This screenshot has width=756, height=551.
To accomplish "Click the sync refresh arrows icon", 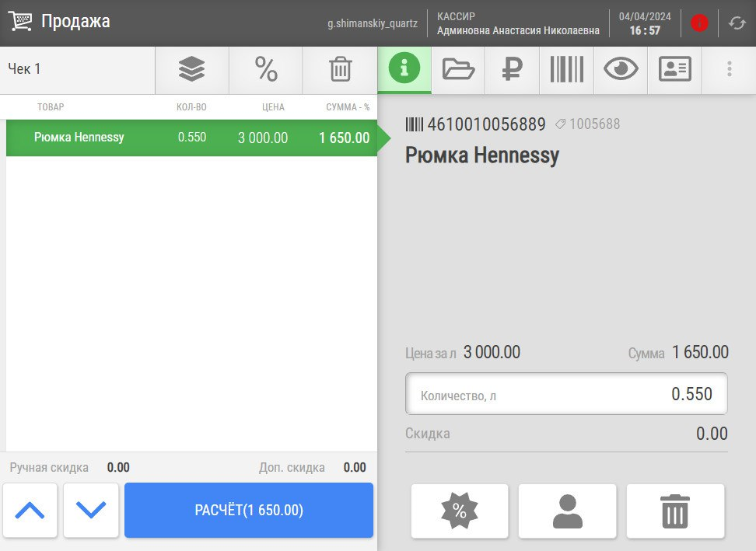I will 737,23.
